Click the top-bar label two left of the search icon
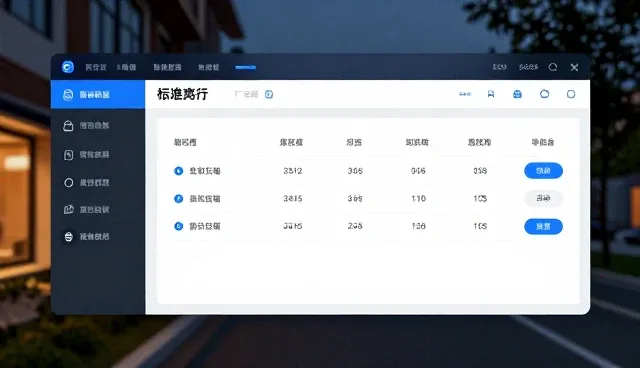This screenshot has width=640, height=368. point(499,67)
